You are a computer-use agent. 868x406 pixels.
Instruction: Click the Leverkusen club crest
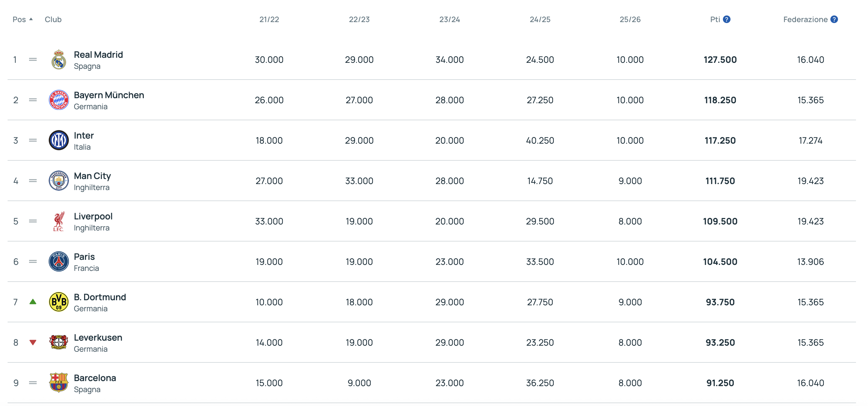pos(58,342)
